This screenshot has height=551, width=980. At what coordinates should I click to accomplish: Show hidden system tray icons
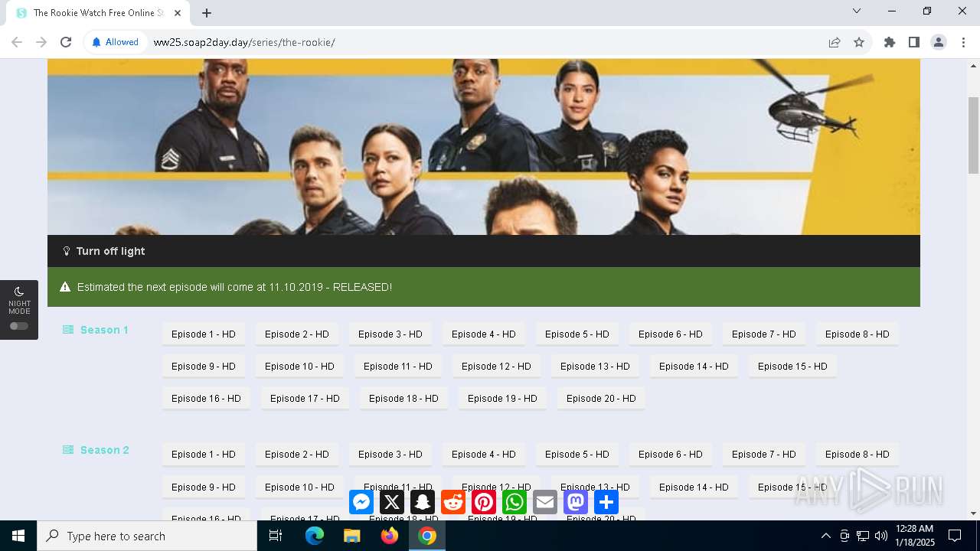(x=825, y=536)
